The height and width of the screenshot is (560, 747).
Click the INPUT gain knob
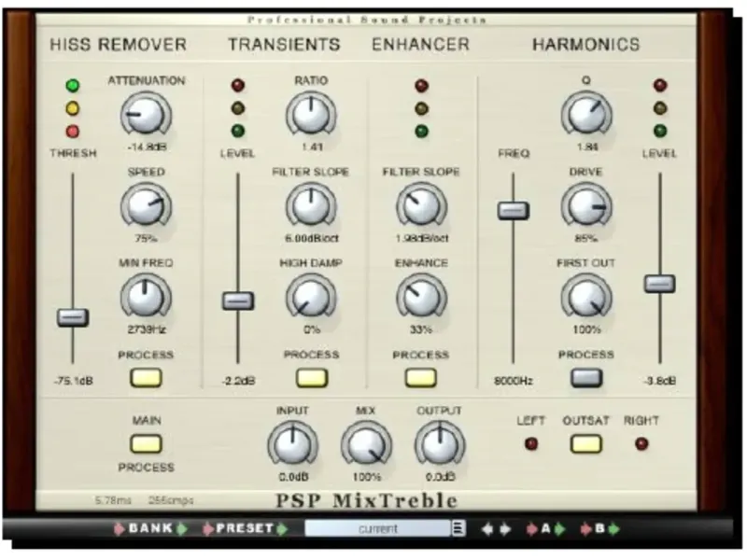pos(293,445)
